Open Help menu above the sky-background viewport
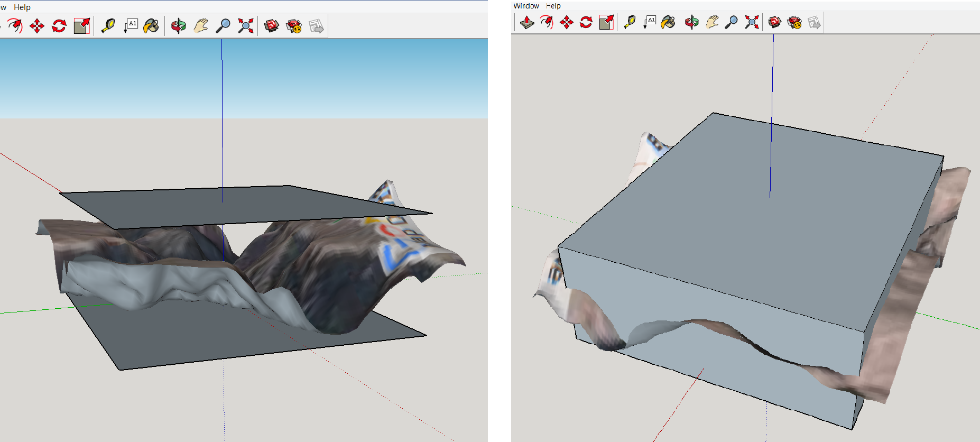 pos(22,7)
